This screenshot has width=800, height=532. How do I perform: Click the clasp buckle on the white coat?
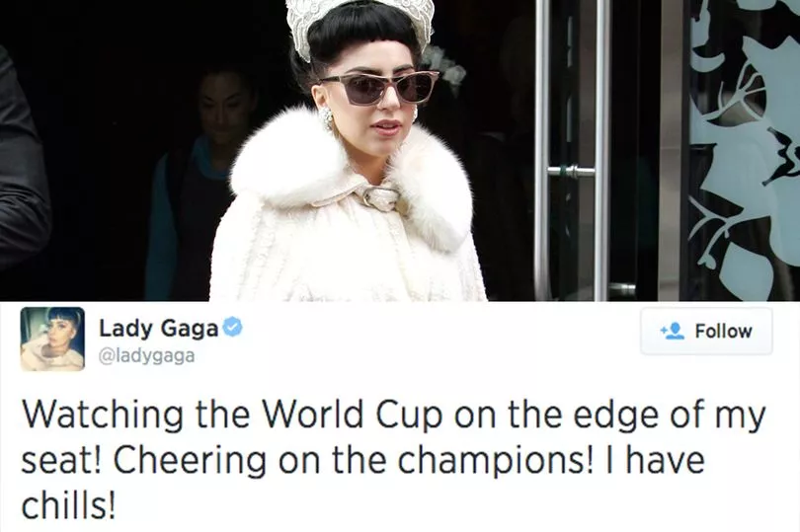click(381, 198)
